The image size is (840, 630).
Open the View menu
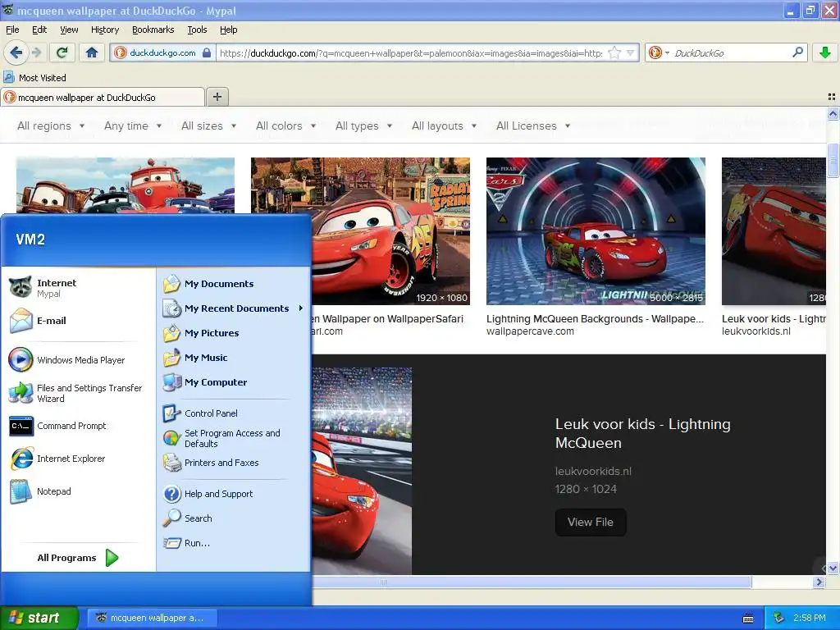click(x=69, y=30)
